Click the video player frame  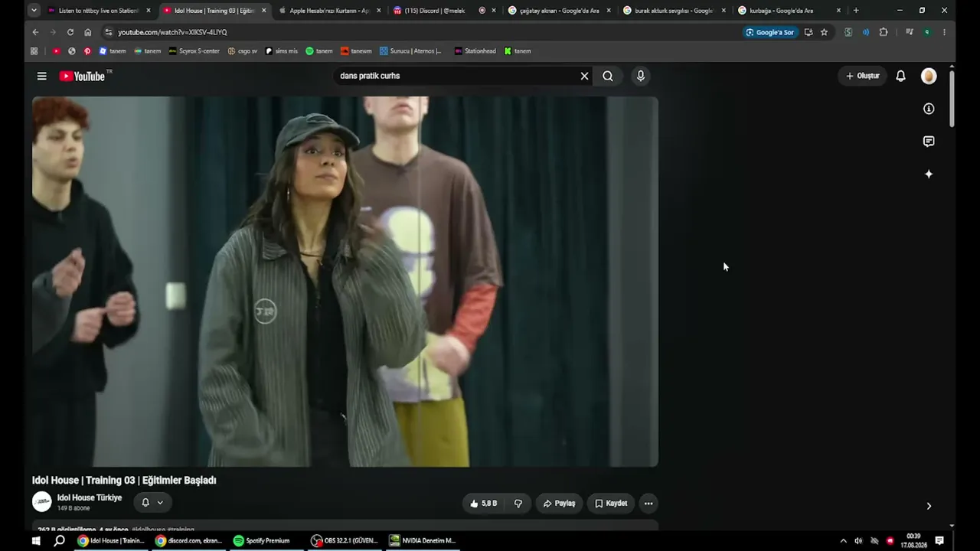(x=345, y=281)
